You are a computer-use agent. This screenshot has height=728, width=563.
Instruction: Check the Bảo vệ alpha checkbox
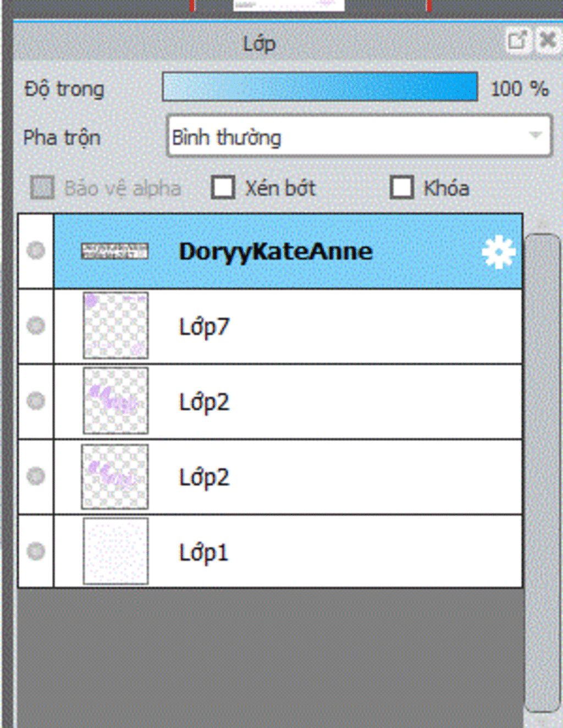pos(42,187)
